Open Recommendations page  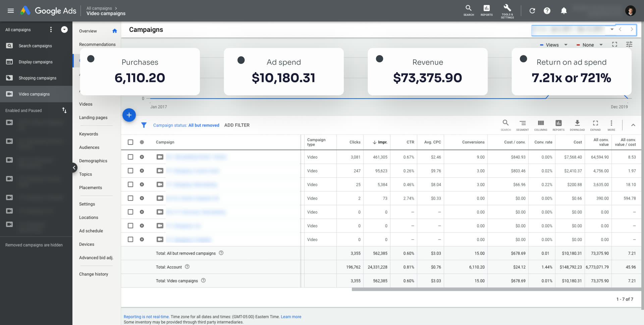pos(97,44)
